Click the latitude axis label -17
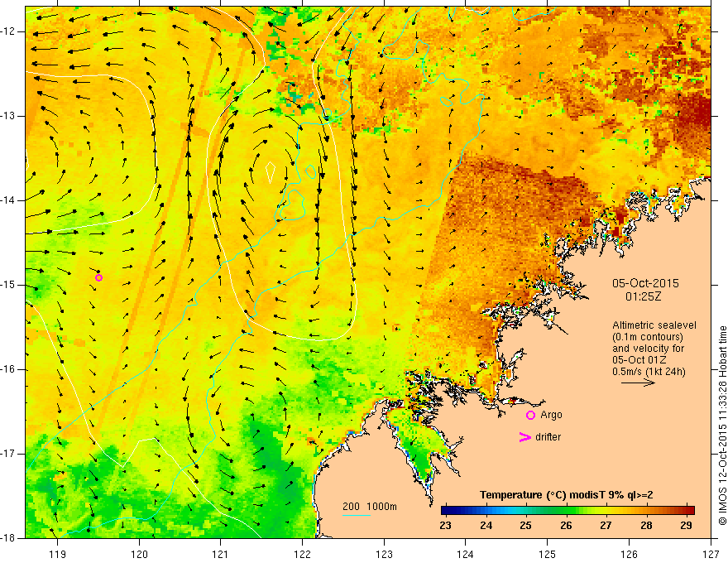 pos(8,454)
